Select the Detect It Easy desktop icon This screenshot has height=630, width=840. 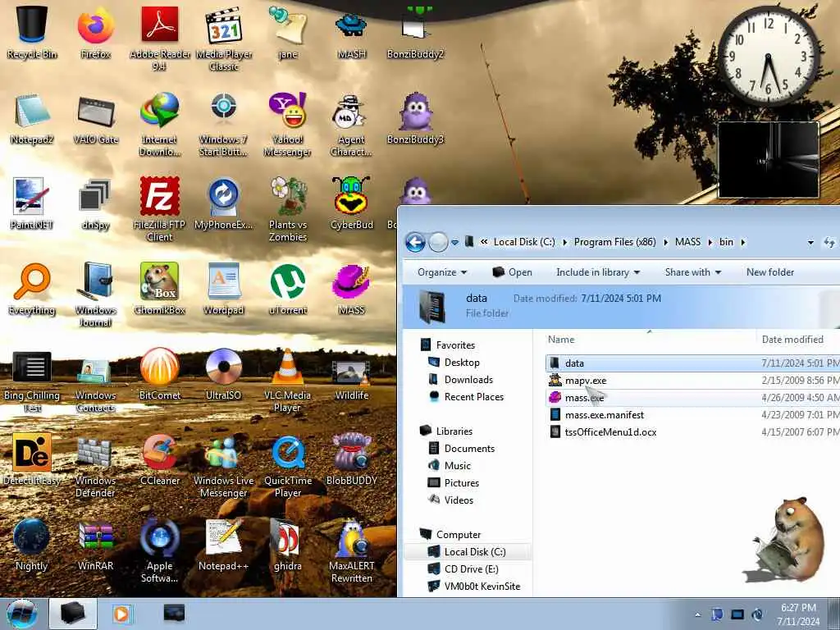pyautogui.click(x=32, y=459)
